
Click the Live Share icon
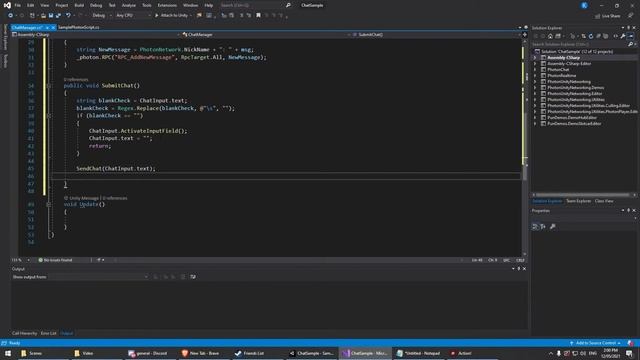pos(598,16)
